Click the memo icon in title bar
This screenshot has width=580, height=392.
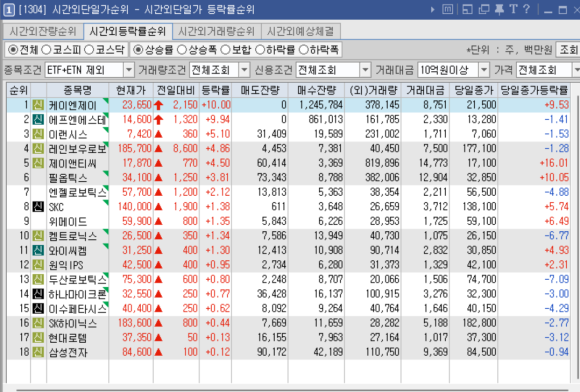click(x=448, y=9)
